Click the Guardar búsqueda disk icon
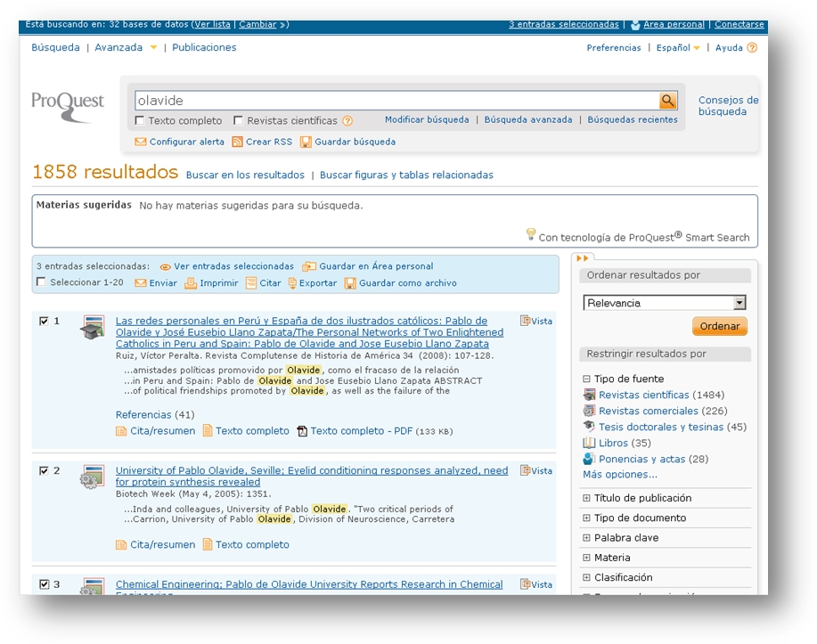Screen dimensions: 817x644 coord(306,142)
